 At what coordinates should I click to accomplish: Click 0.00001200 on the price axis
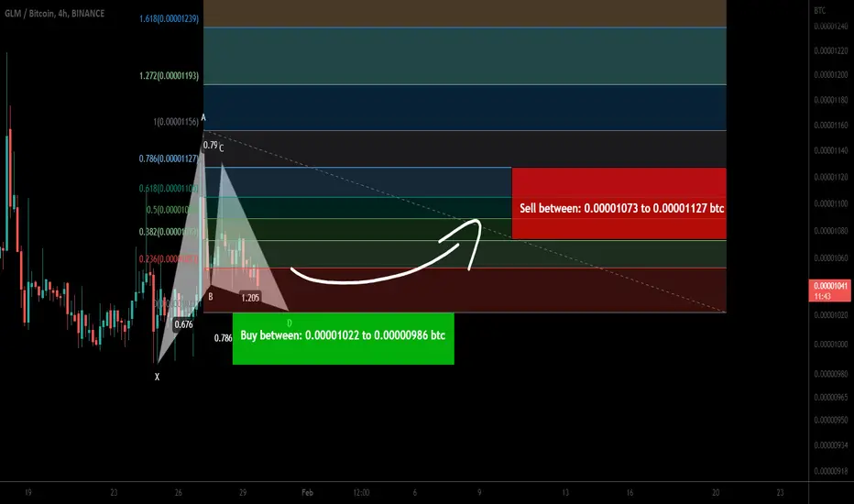[x=830, y=74]
